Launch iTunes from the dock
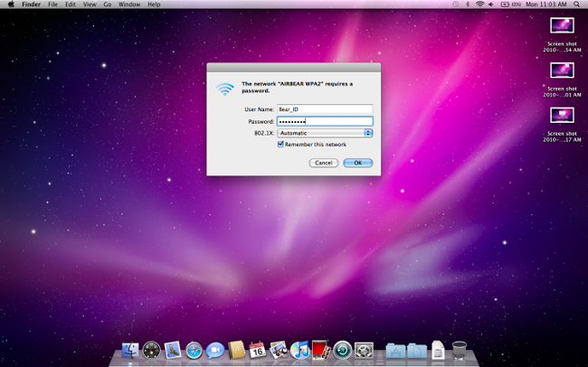Screen dimensions: 588x367 coord(299,350)
